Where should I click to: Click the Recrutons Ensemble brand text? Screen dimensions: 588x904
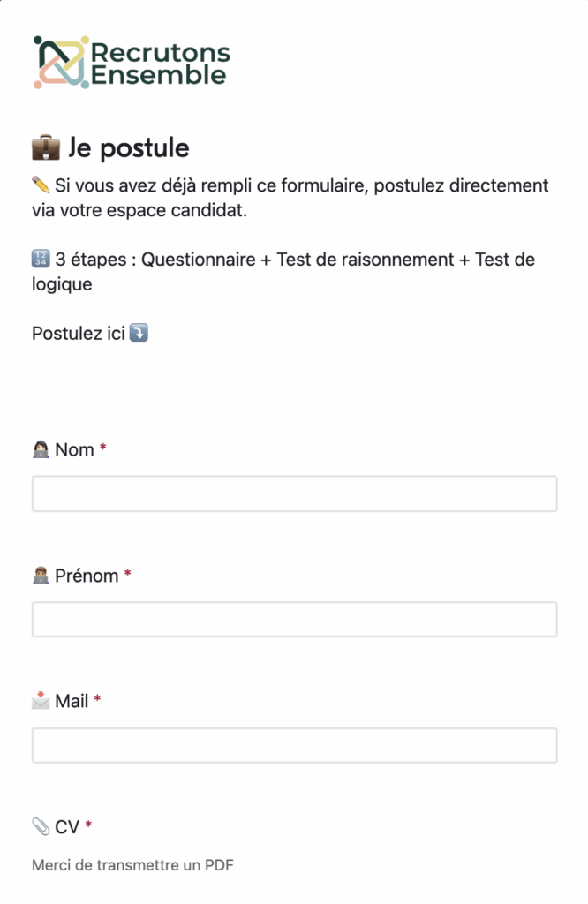161,64
